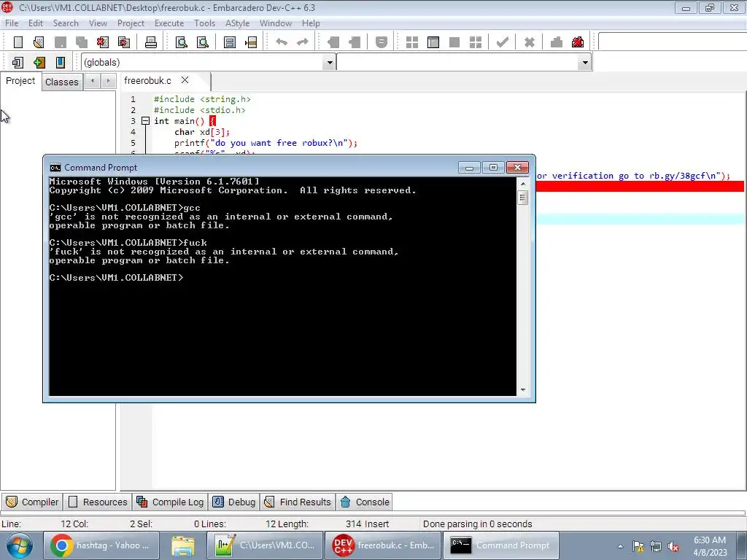Click the Indent toolbar icon
This screenshot has height=560, width=747.
pos(333,42)
